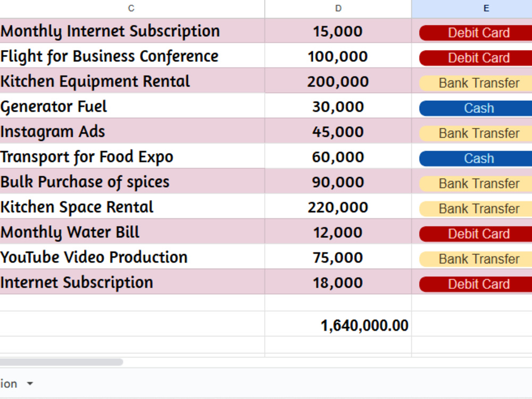Click the 18,000 amount cell

pos(338,281)
